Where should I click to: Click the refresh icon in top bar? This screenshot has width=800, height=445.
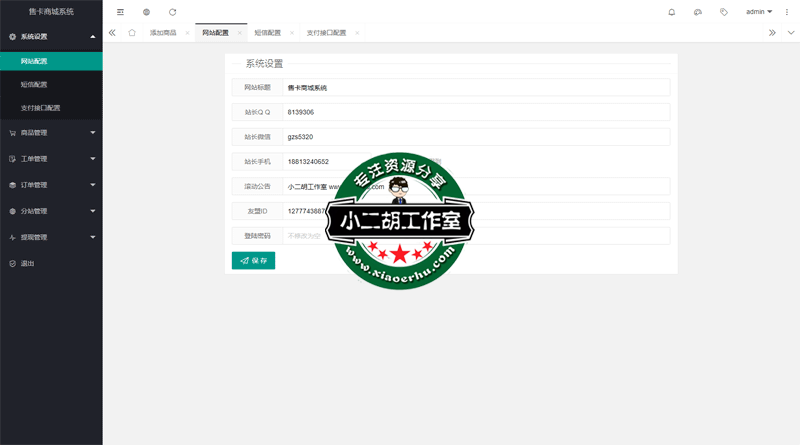point(173,12)
